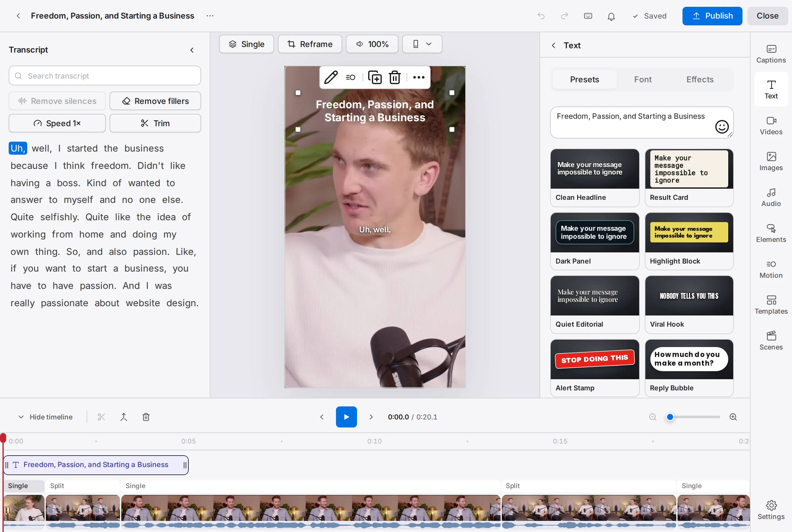
Task: Click duplicate icon in text overlay toolbar
Action: pos(375,77)
